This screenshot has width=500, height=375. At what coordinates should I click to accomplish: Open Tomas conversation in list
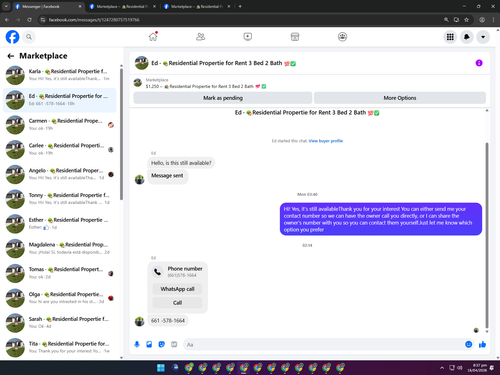(x=60, y=273)
